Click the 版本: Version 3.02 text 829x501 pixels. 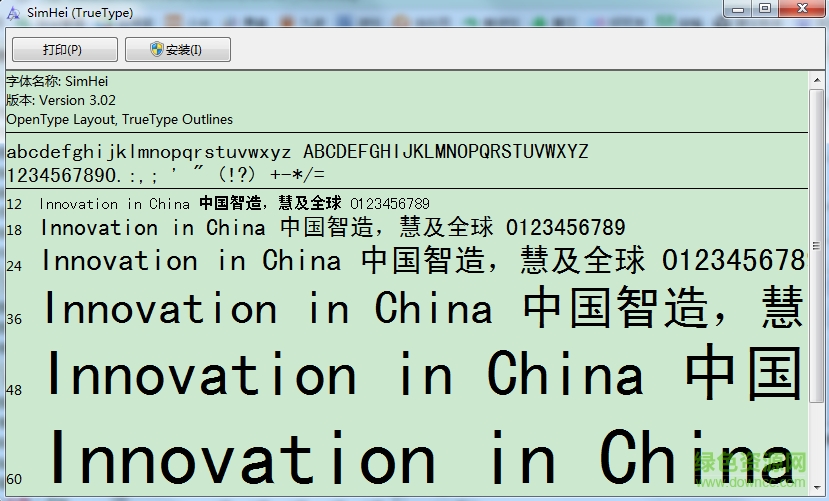[x=61, y=100]
